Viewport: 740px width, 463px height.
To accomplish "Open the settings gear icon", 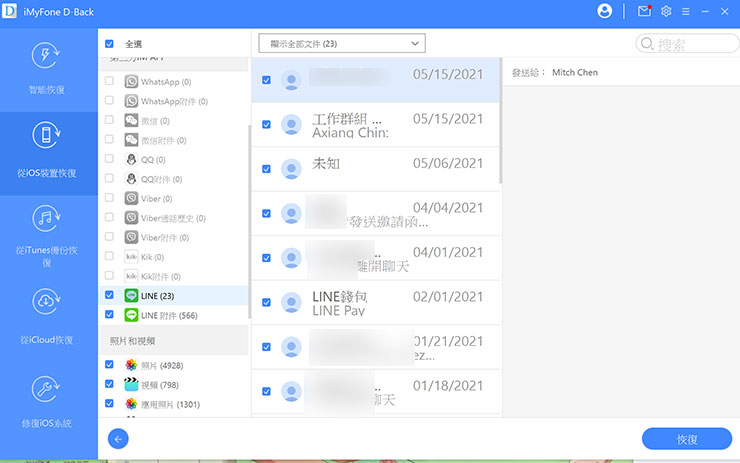I will [666, 11].
